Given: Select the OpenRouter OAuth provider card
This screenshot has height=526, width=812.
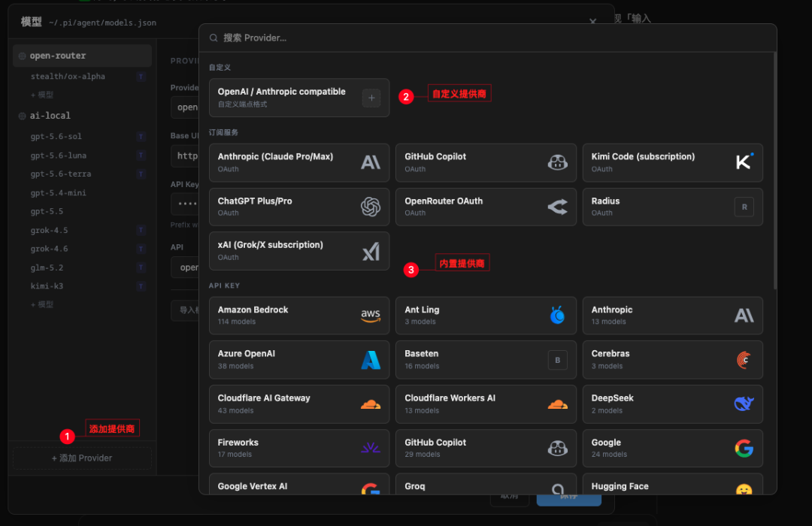Looking at the screenshot, I should (x=486, y=207).
